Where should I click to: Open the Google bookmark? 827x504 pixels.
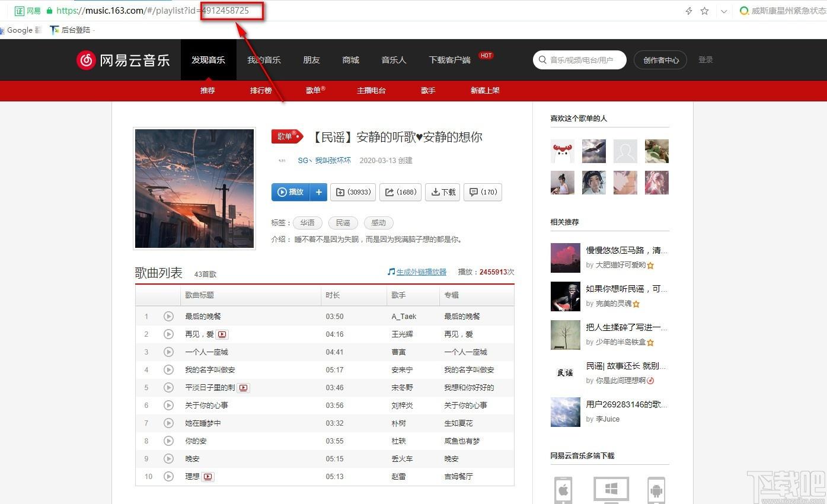point(20,30)
